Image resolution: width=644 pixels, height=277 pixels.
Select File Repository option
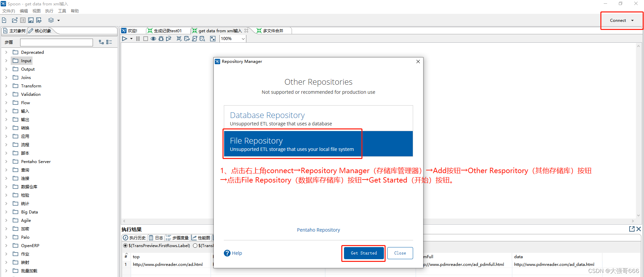pos(318,144)
